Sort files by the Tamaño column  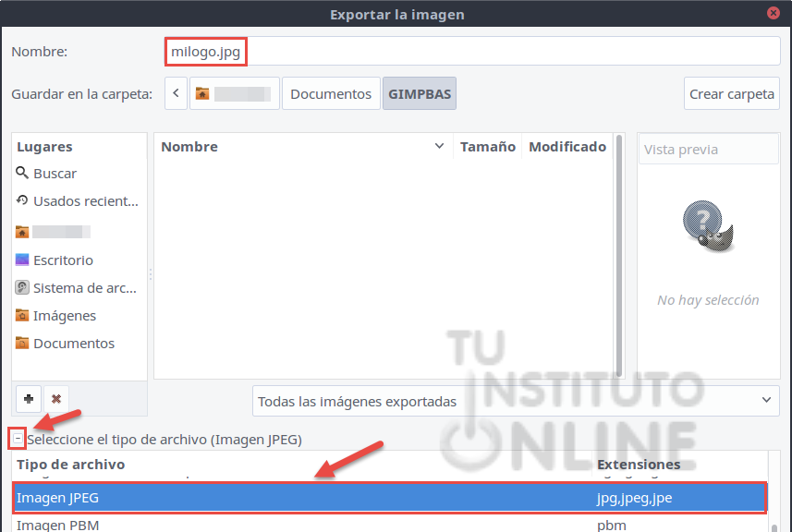pyautogui.click(x=487, y=146)
